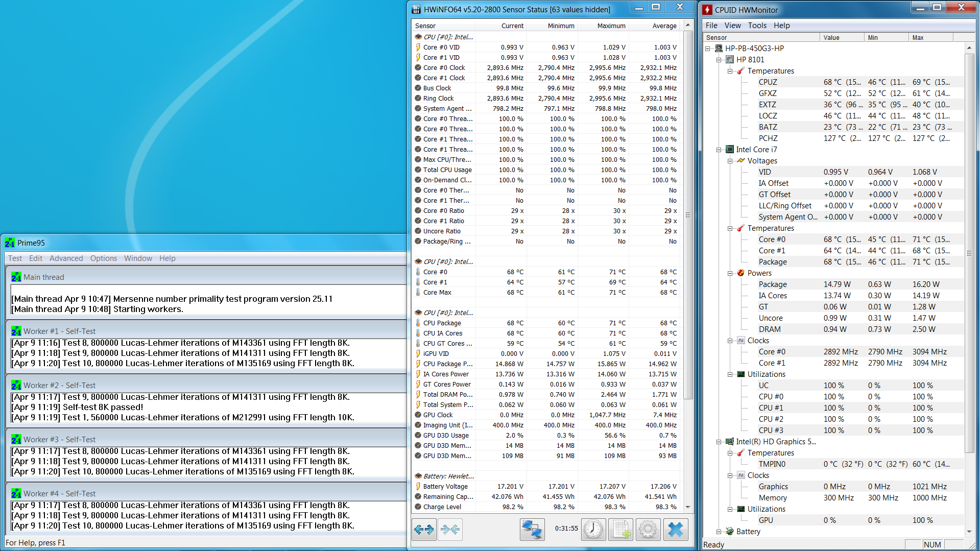Viewport: 980px width, 551px height.
Task: Click HWiNFO scrollbar down arrow
Action: [x=688, y=507]
